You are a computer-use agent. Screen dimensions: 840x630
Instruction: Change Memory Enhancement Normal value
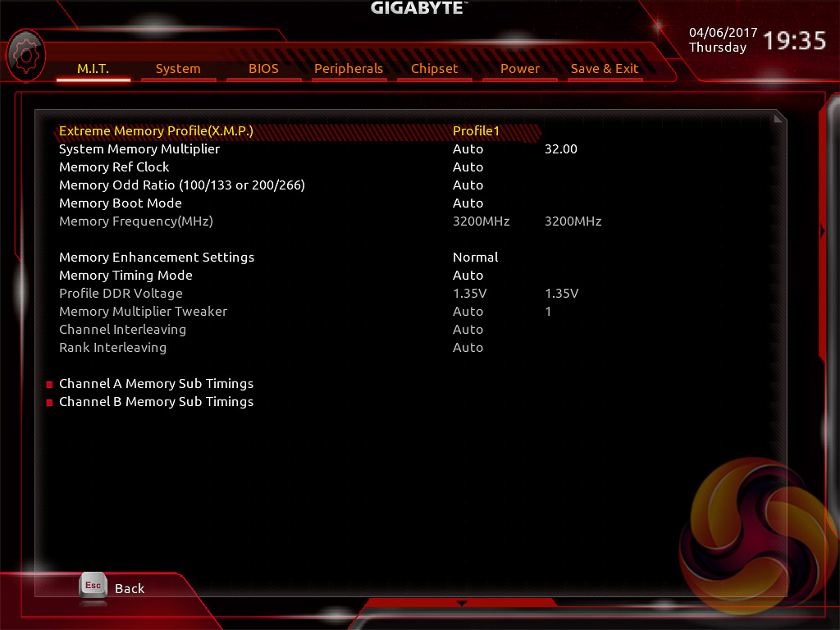coord(475,257)
